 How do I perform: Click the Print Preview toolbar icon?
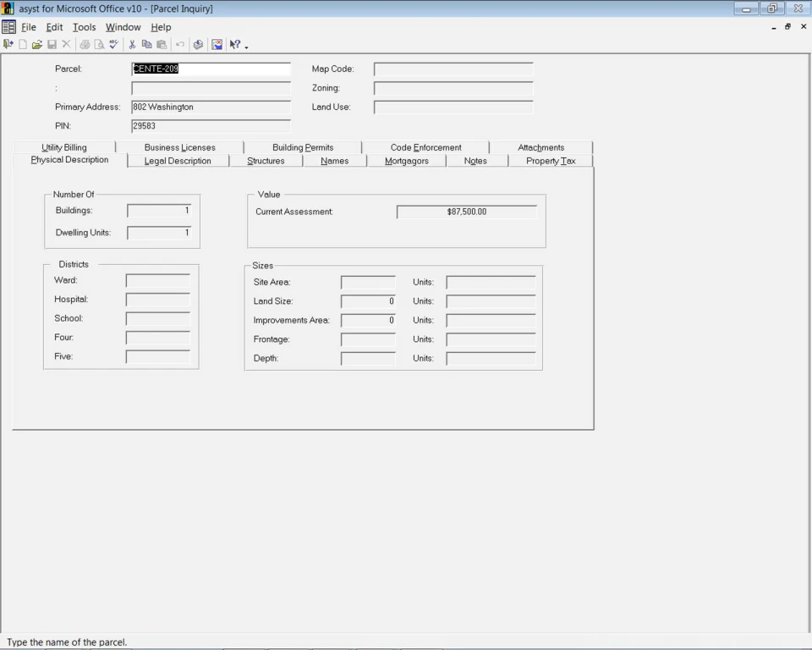pos(99,45)
